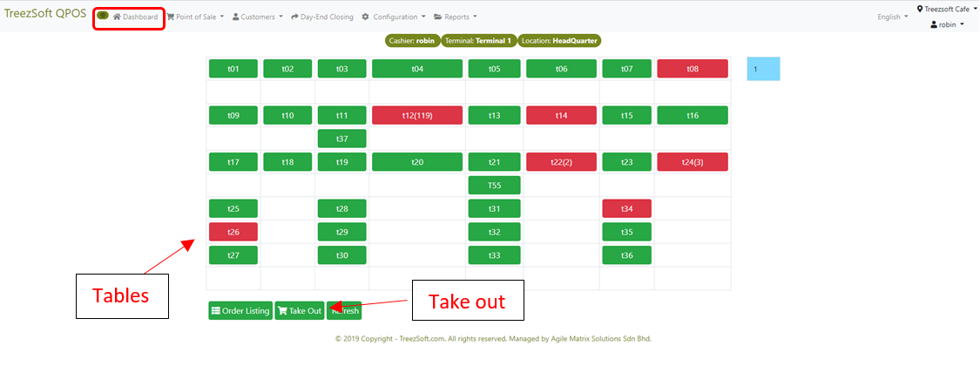Open occupied table t08

(x=693, y=69)
